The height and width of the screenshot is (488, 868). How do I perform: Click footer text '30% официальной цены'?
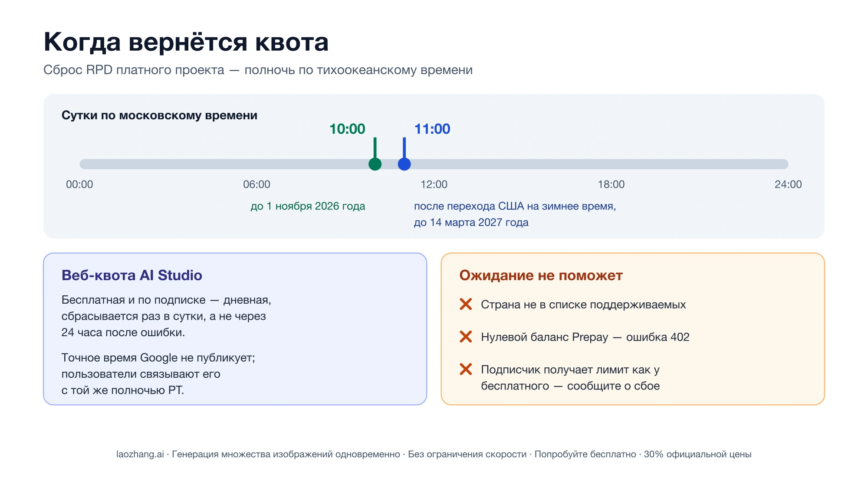697,454
